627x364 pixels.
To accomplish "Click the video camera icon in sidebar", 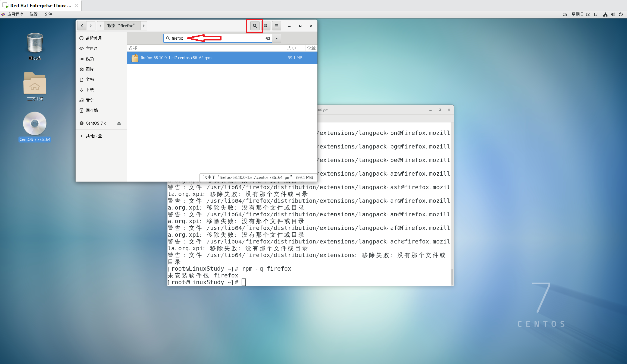I will [81, 59].
